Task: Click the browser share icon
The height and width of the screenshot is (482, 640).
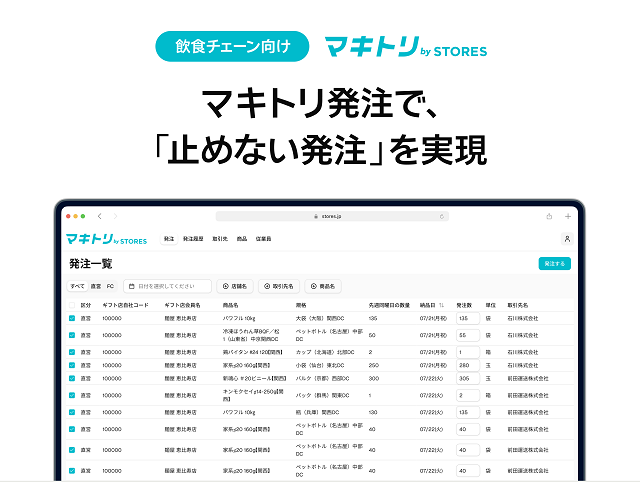Action: point(549,216)
